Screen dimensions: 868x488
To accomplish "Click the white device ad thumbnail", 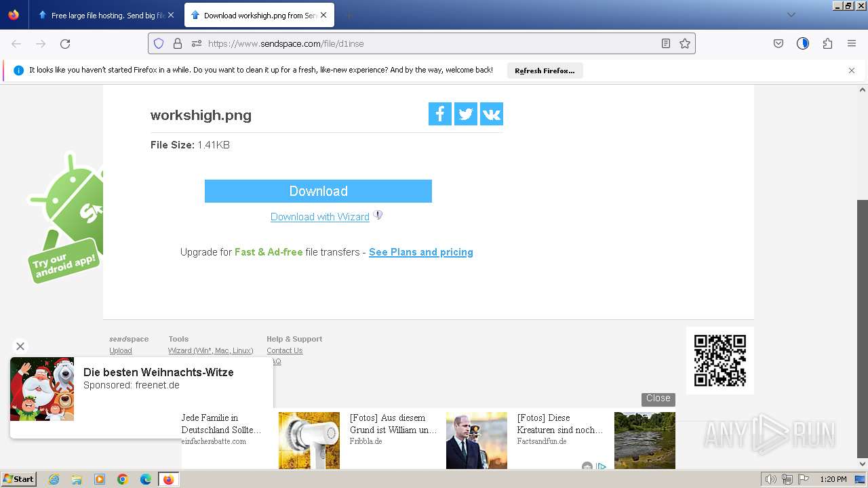I will pos(309,441).
